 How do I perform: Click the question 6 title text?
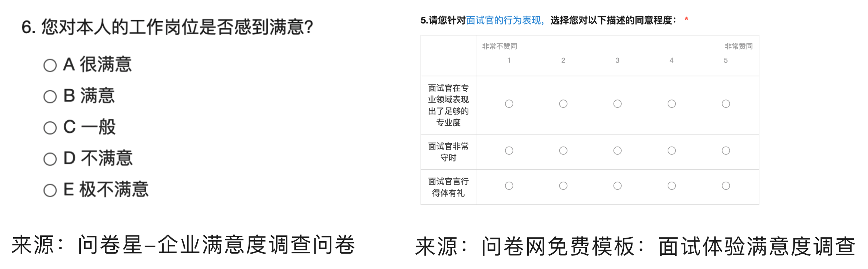click(167, 27)
